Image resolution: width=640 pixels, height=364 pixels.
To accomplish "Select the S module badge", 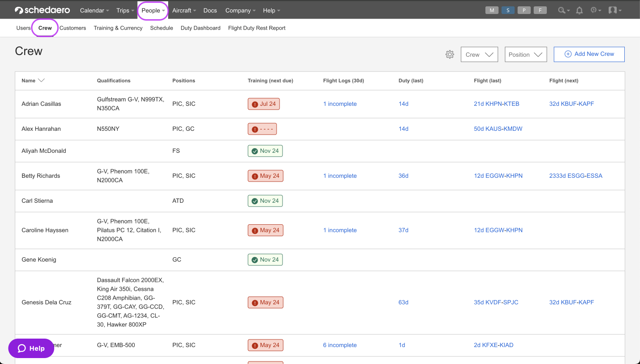I will coord(508,10).
